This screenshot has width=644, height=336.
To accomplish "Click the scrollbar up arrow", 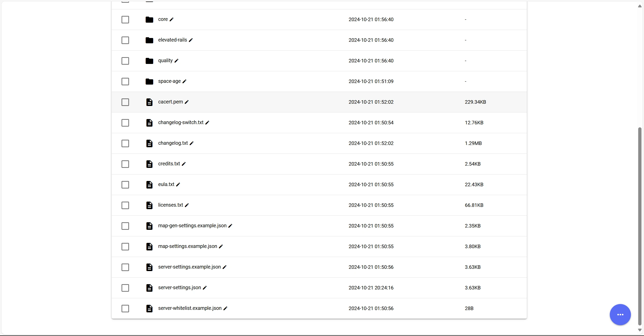I will click(x=640, y=6).
